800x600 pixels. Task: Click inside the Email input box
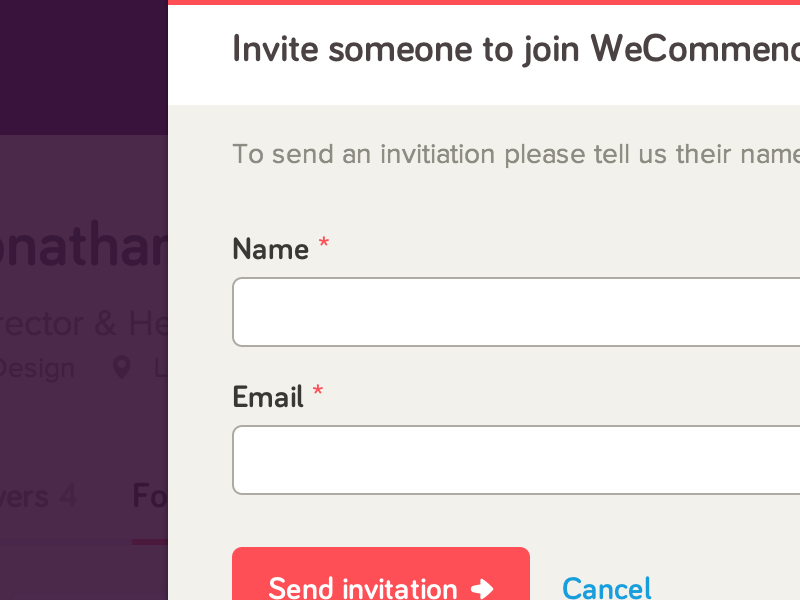pyautogui.click(x=520, y=460)
